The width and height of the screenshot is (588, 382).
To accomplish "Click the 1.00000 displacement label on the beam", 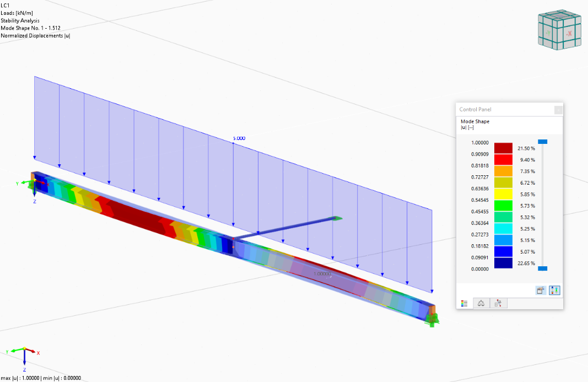I will pos(322,274).
